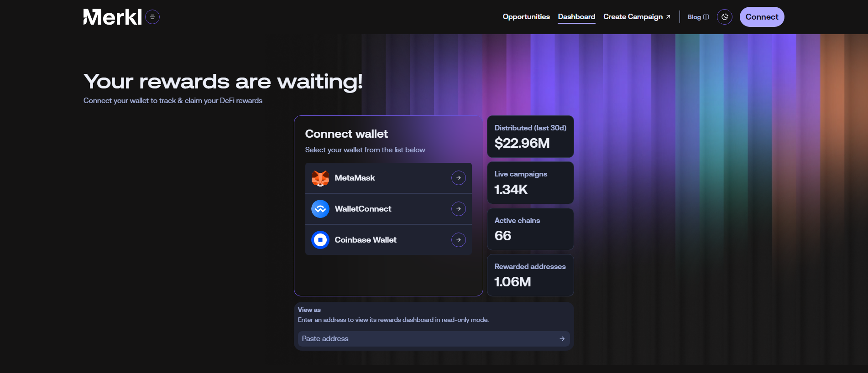Click the arrow button on WalletConnect row
The width and height of the screenshot is (868, 373).
[459, 209]
